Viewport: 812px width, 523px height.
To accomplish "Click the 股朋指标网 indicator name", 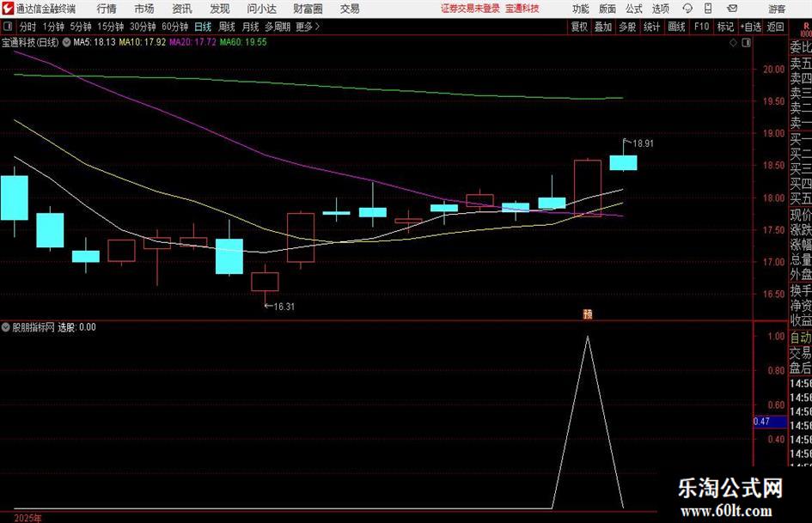I will (34, 327).
